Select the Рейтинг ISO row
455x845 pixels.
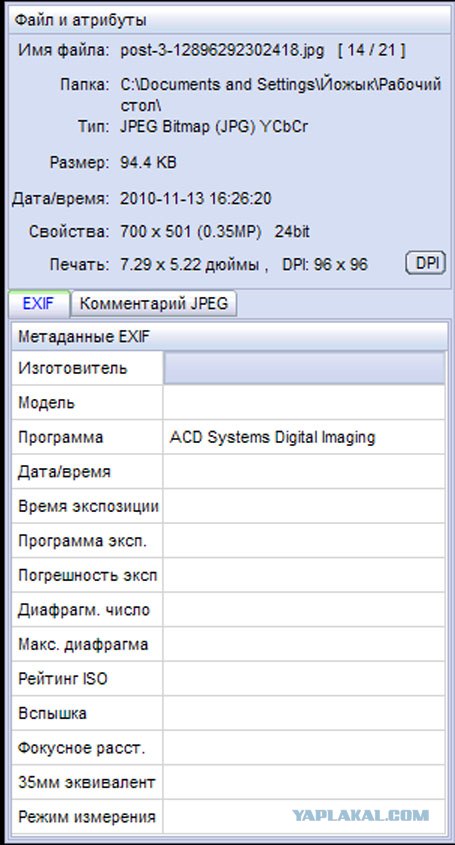pos(229,678)
